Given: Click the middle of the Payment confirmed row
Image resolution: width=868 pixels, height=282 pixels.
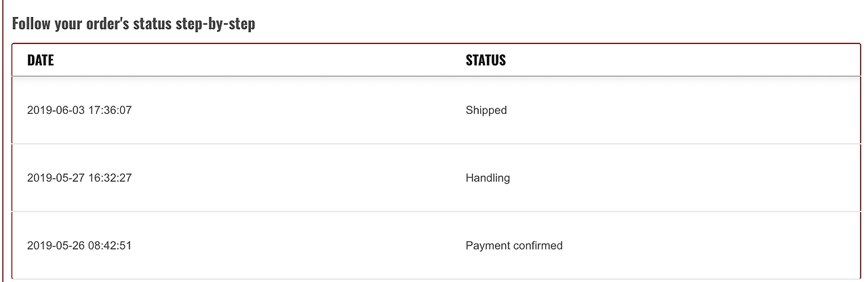Looking at the screenshot, I should pos(435,245).
